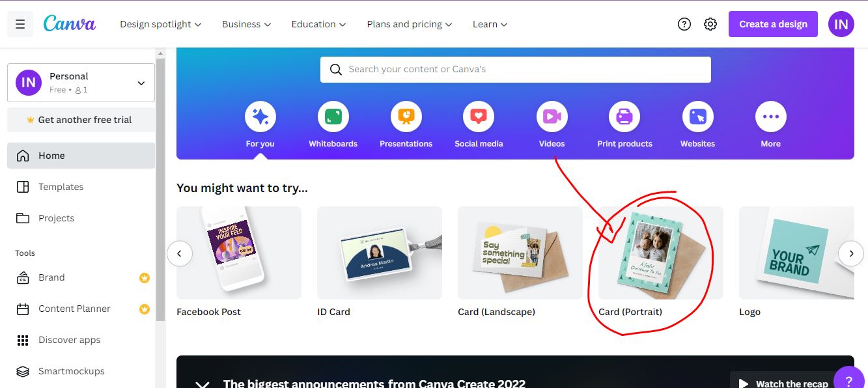Open the Content Planner tool
This screenshot has width=868, height=388.
click(72, 309)
